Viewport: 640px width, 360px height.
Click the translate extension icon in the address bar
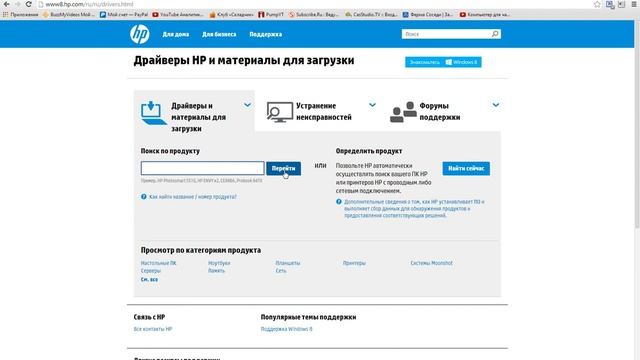pyautogui.click(x=610, y=4)
